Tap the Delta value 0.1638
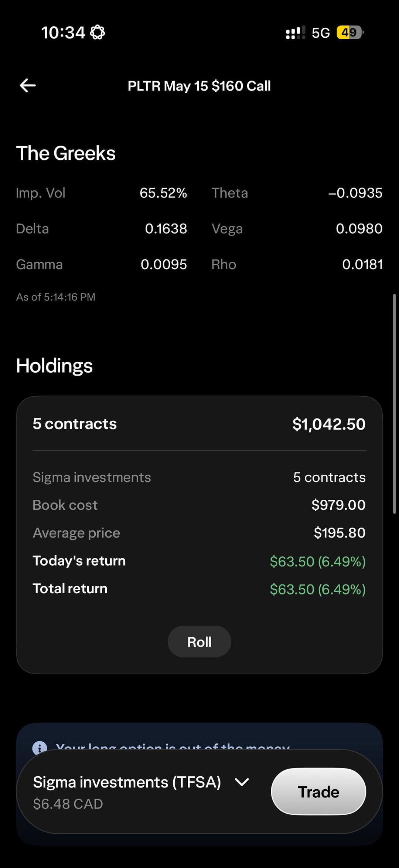This screenshot has height=868, width=399. click(x=166, y=229)
